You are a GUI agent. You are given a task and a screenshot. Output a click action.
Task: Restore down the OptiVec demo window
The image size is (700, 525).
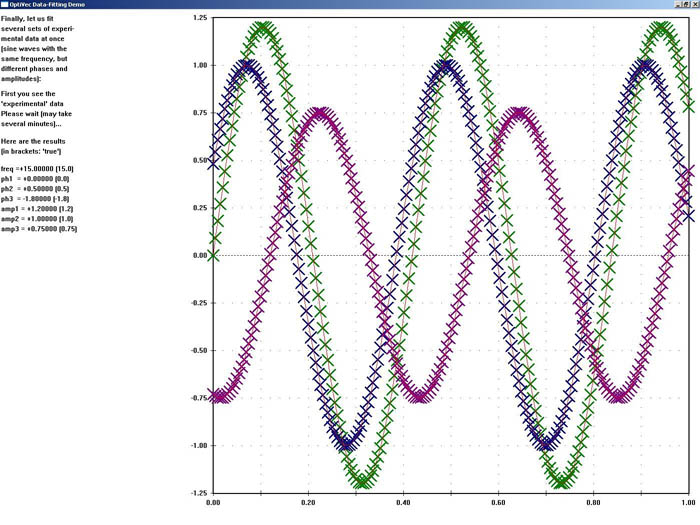point(686,4)
